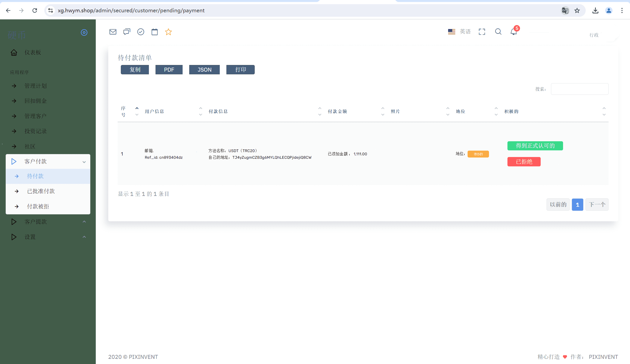Viewport: 630px width, 364px height.
Task: Open the magnifier search icon in header
Action: click(498, 32)
